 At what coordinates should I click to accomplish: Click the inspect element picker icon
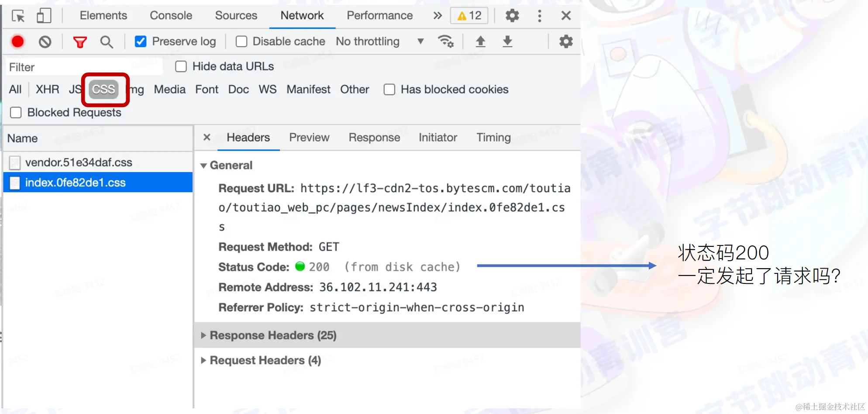(18, 16)
